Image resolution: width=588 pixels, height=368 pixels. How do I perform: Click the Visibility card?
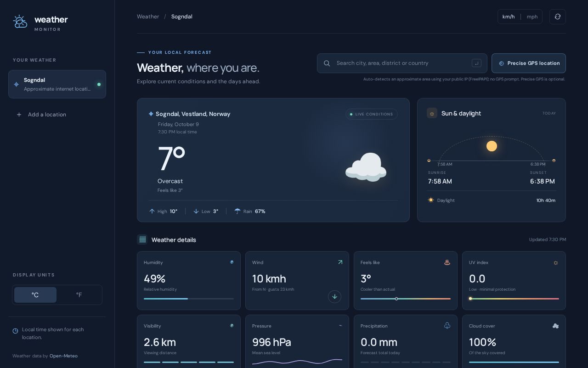[189, 341]
